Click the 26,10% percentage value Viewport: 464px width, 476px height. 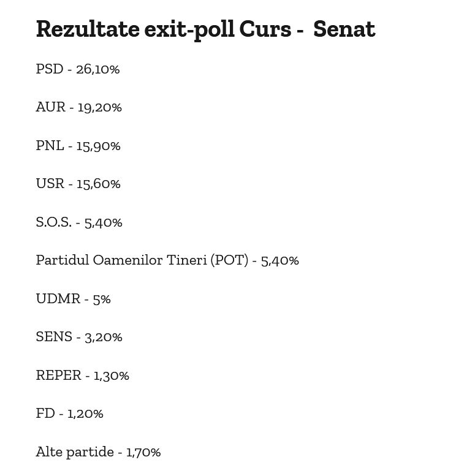(x=98, y=69)
